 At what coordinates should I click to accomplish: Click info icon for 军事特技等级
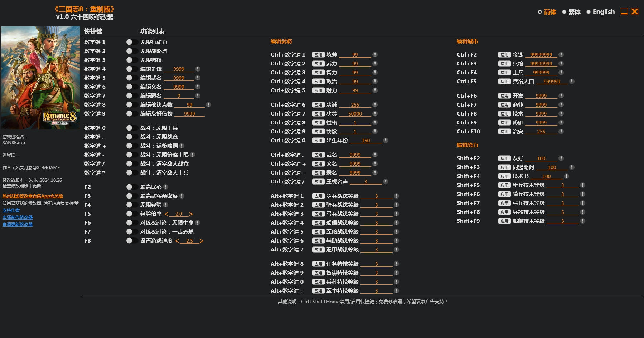click(396, 290)
